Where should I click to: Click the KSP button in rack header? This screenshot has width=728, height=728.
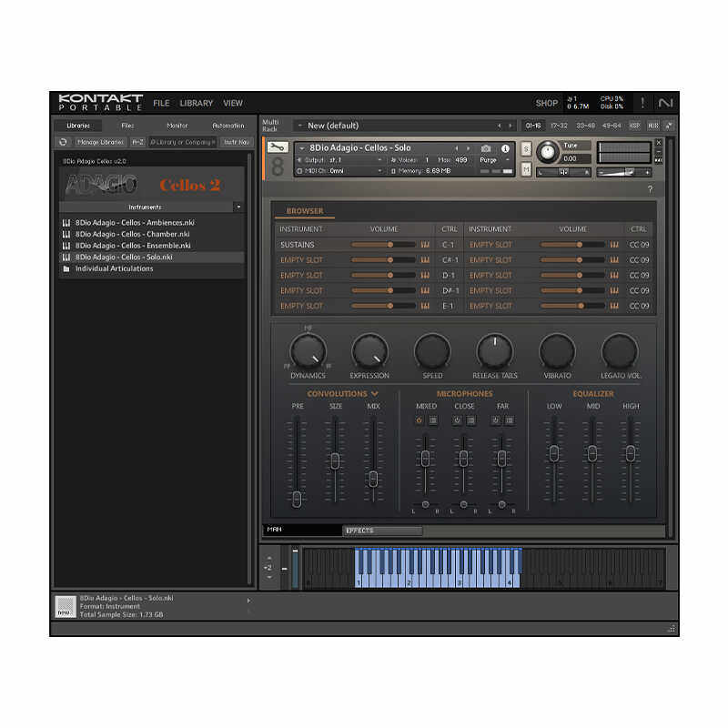tap(634, 126)
